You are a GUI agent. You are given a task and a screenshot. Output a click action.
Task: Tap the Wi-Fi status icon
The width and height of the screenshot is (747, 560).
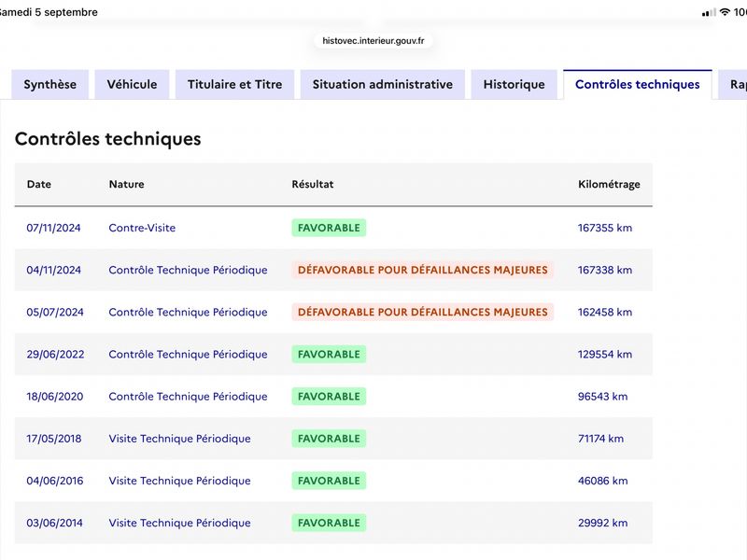[x=725, y=12]
